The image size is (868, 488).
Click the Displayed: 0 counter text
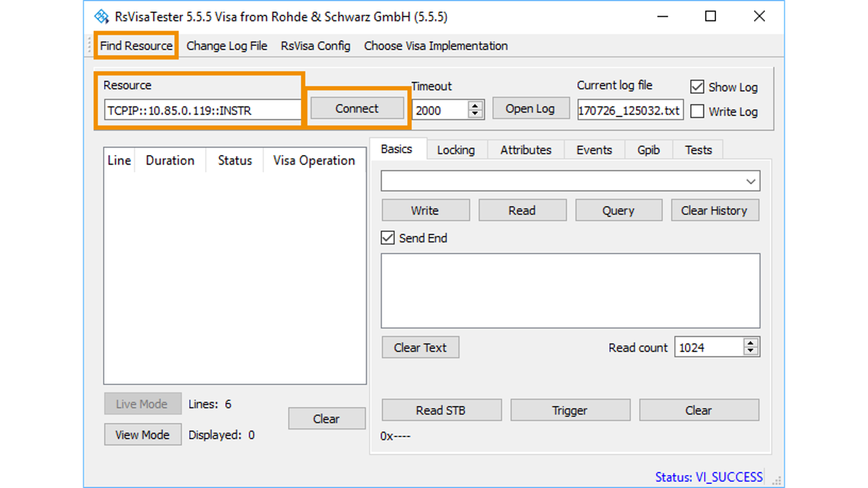222,435
